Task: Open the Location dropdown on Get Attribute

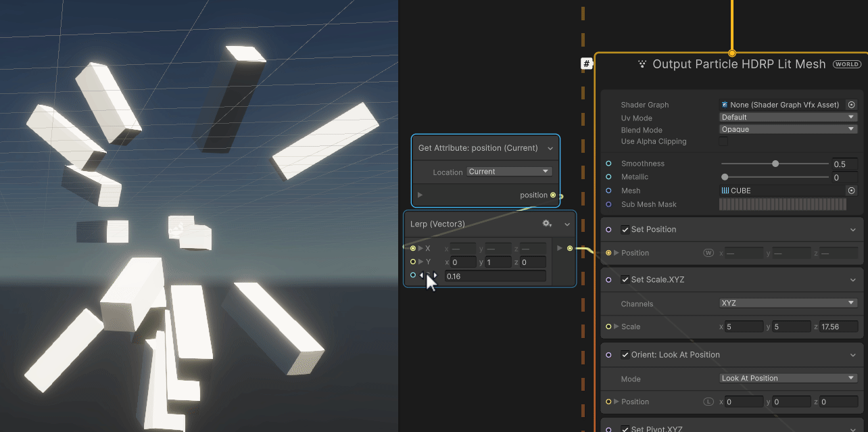Action: point(508,171)
